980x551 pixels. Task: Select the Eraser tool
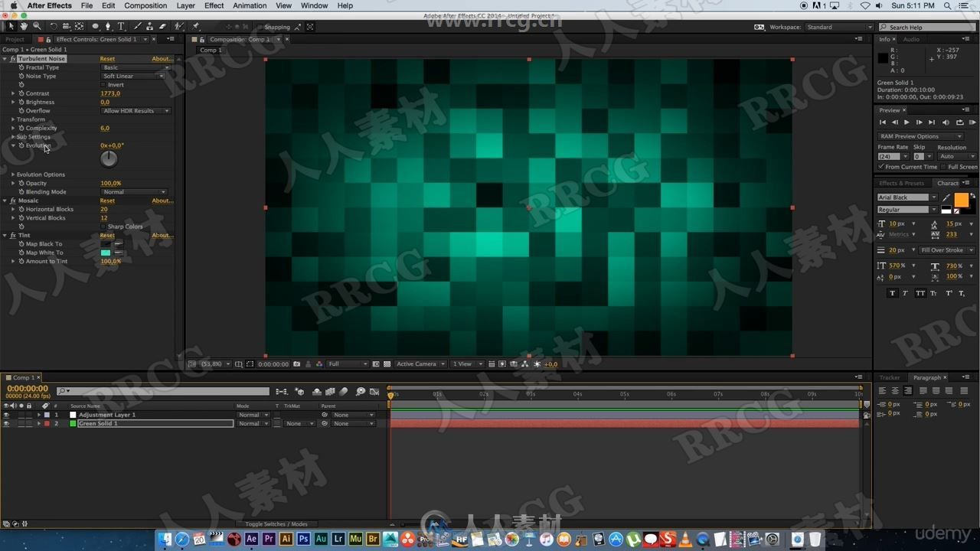pos(163,26)
